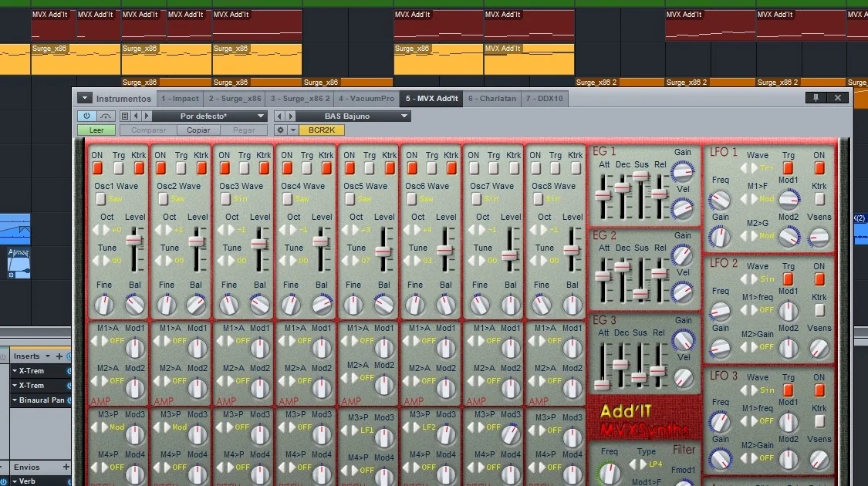The width and height of the screenshot is (868, 486).
Task: Step Osc8 octave down with left arrow
Action: pyautogui.click(x=533, y=229)
